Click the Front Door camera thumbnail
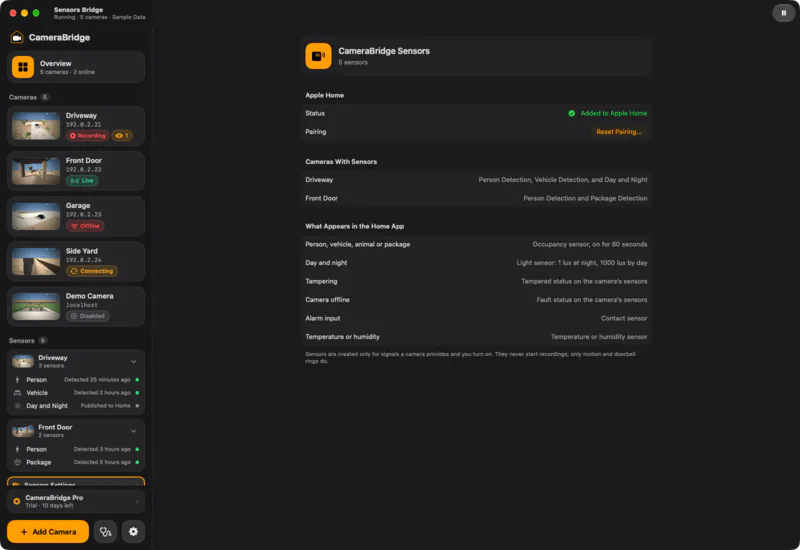 pyautogui.click(x=36, y=171)
